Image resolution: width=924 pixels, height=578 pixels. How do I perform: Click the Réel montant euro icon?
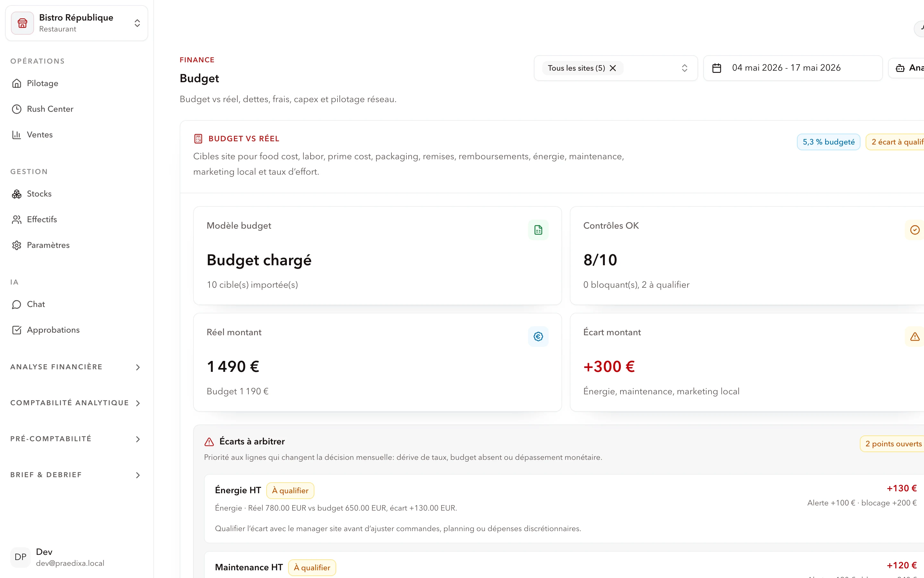click(538, 337)
